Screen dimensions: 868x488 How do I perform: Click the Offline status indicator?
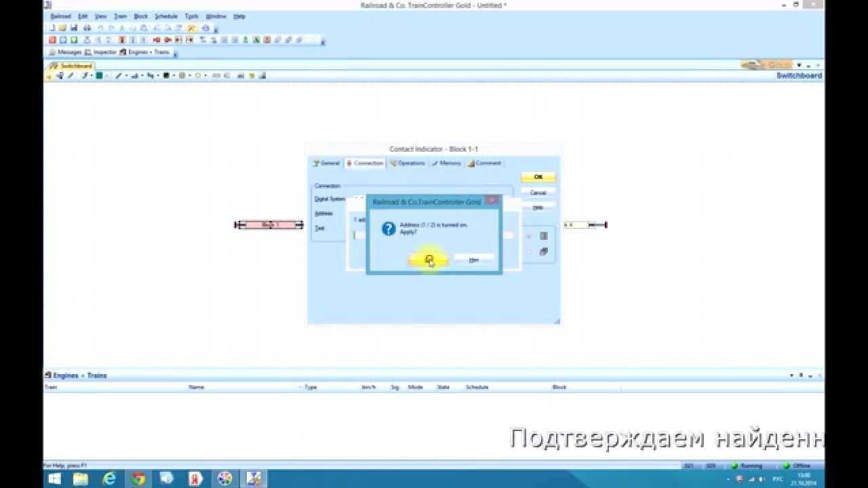click(797, 466)
